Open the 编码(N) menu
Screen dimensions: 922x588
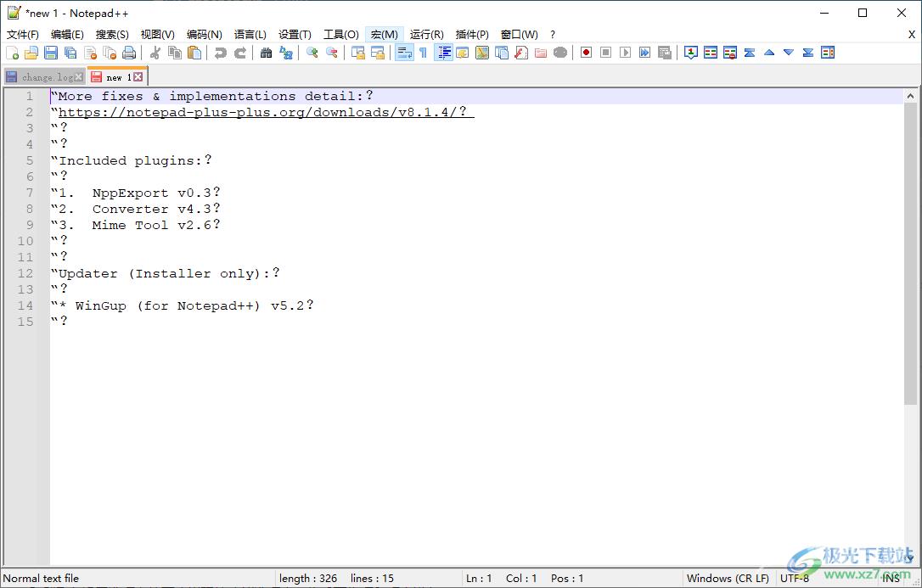(205, 35)
